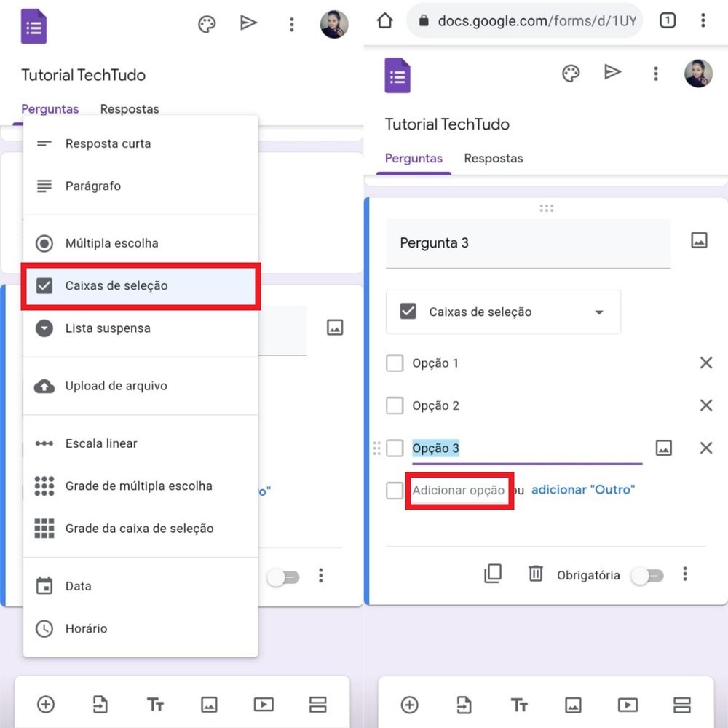Delete Pergunta 3 using the trash icon
728x728 pixels.
click(536, 574)
